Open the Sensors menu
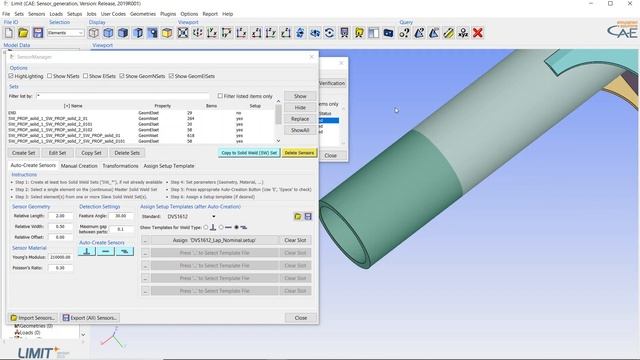This screenshot has height=360, width=640. pyautogui.click(x=36, y=14)
